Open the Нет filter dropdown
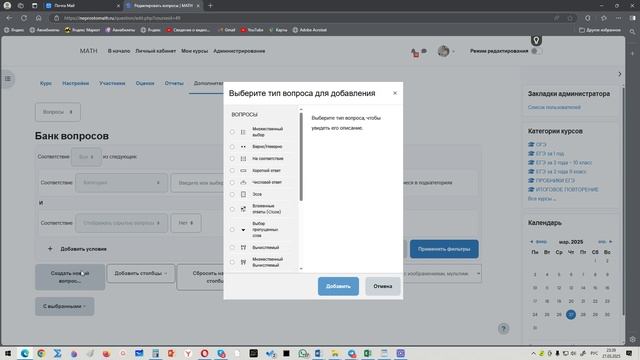The height and width of the screenshot is (360, 640). click(x=186, y=223)
